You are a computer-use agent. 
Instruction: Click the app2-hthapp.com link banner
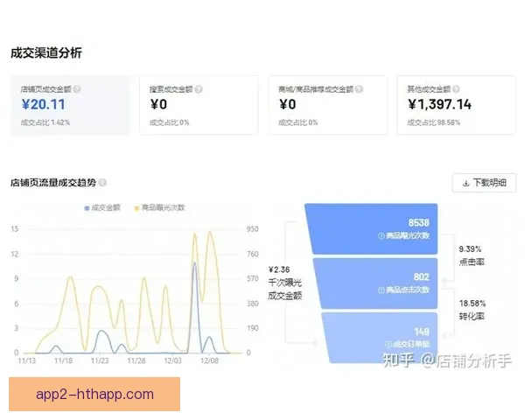click(94, 395)
